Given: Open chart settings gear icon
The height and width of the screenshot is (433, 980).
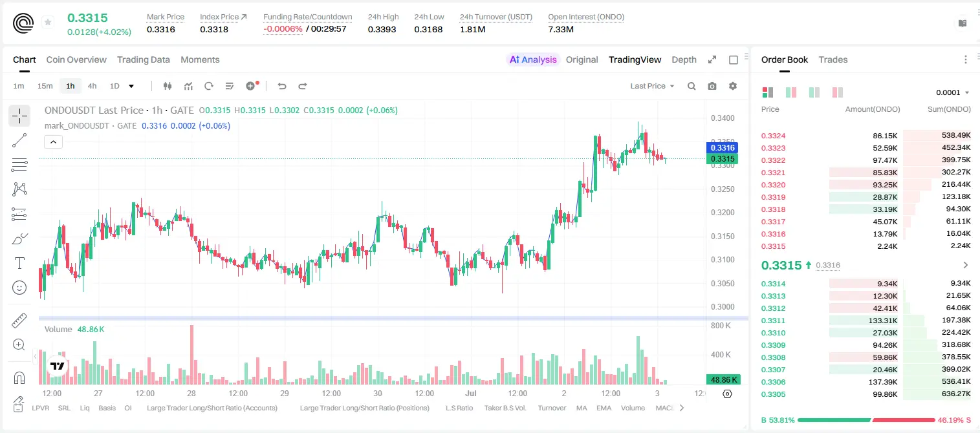Looking at the screenshot, I should click(x=733, y=86).
